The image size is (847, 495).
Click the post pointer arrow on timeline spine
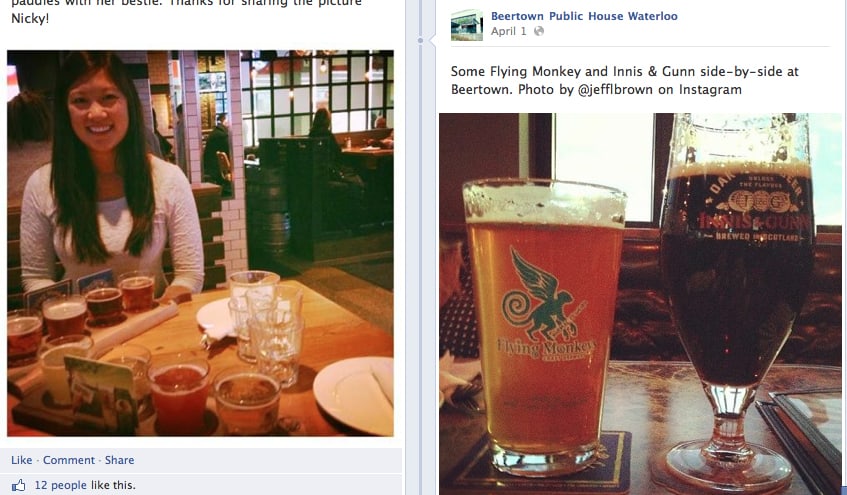coord(432,40)
